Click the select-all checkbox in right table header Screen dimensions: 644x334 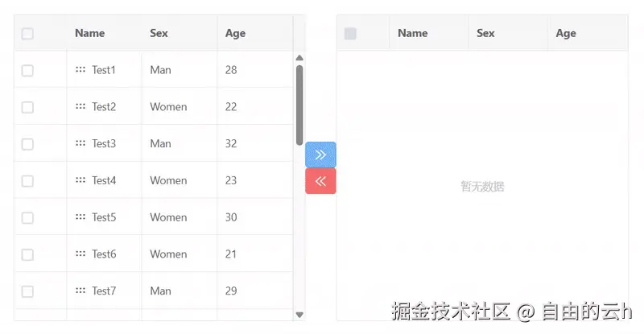[x=350, y=34]
